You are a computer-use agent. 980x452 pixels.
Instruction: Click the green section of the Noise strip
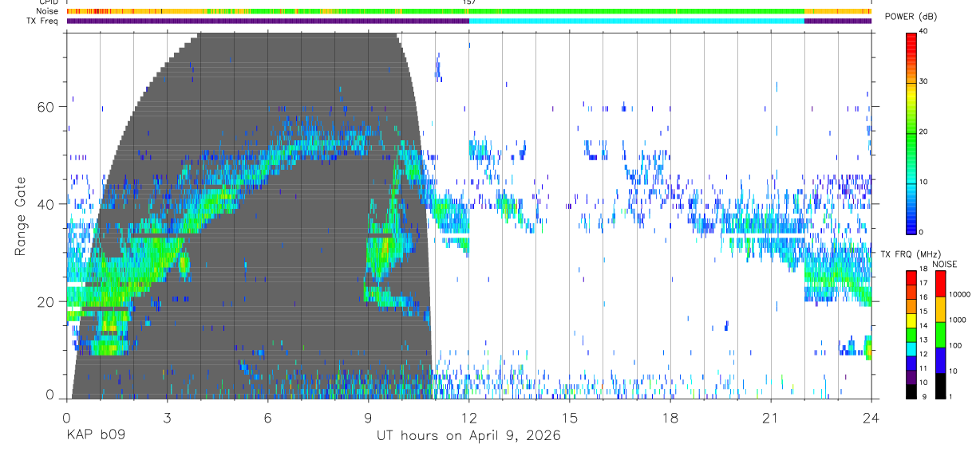pos(636,11)
